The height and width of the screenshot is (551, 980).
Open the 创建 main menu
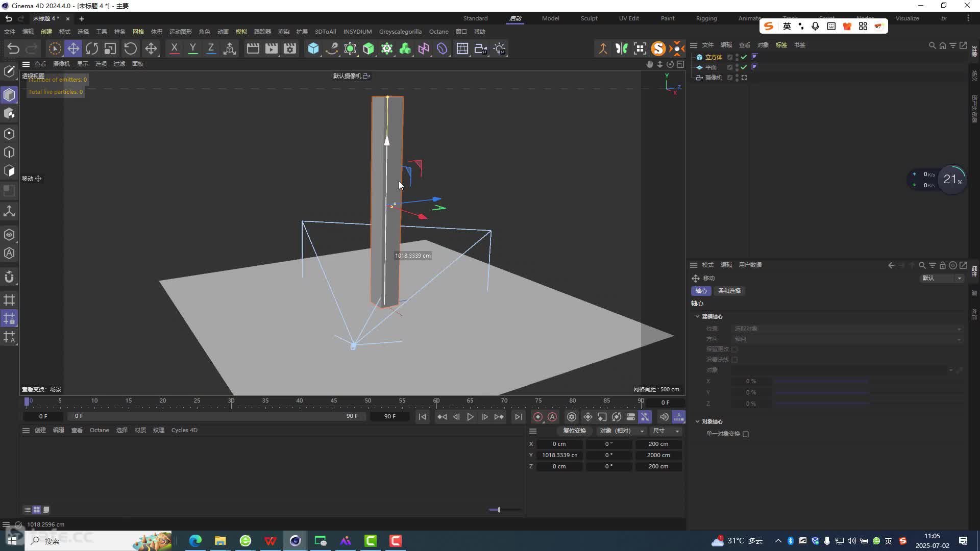[46, 32]
